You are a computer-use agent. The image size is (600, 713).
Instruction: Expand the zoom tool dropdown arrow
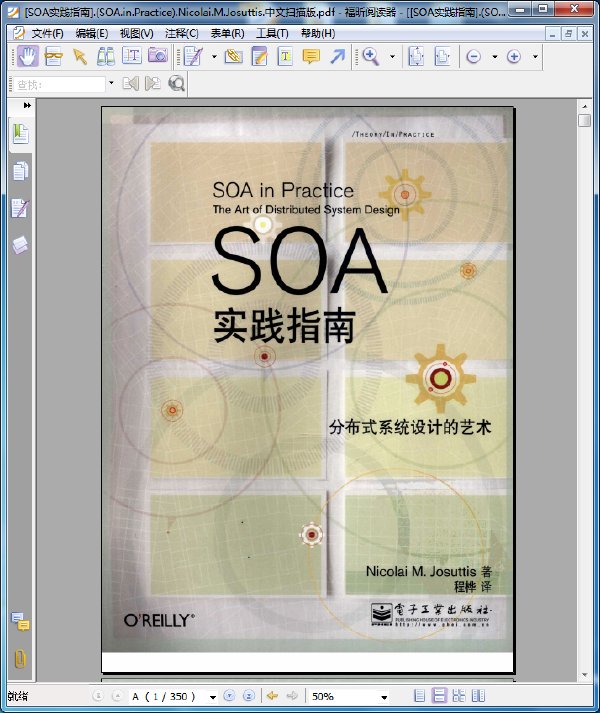pyautogui.click(x=392, y=57)
